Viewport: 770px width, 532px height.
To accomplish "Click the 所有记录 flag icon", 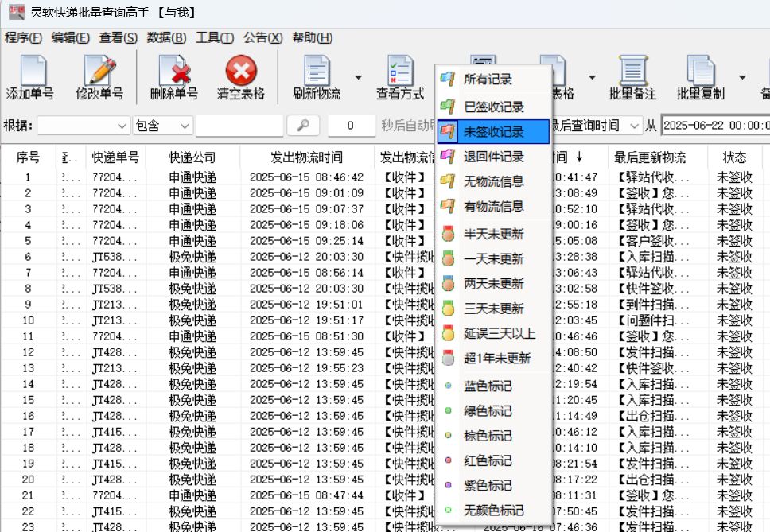I will point(447,79).
